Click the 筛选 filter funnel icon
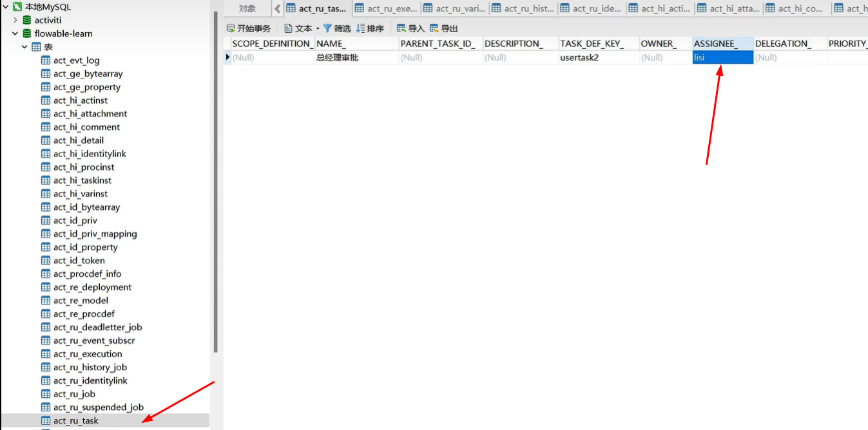Image resolution: width=868 pixels, height=430 pixels. [327, 28]
